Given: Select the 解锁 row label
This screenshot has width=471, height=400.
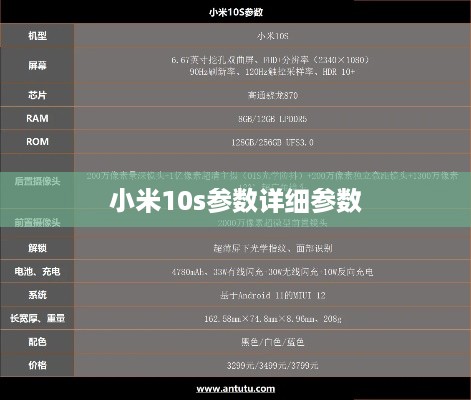Looking at the screenshot, I should 37,248.
